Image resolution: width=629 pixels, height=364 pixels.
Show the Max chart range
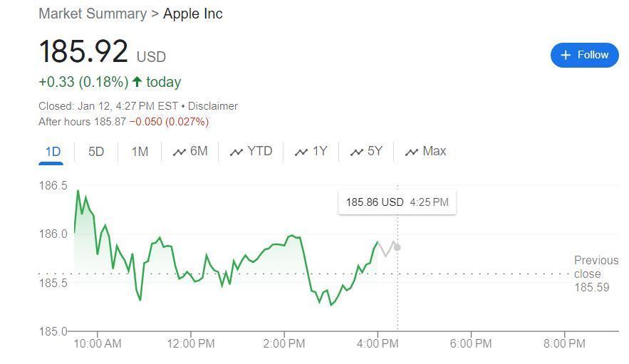434,151
